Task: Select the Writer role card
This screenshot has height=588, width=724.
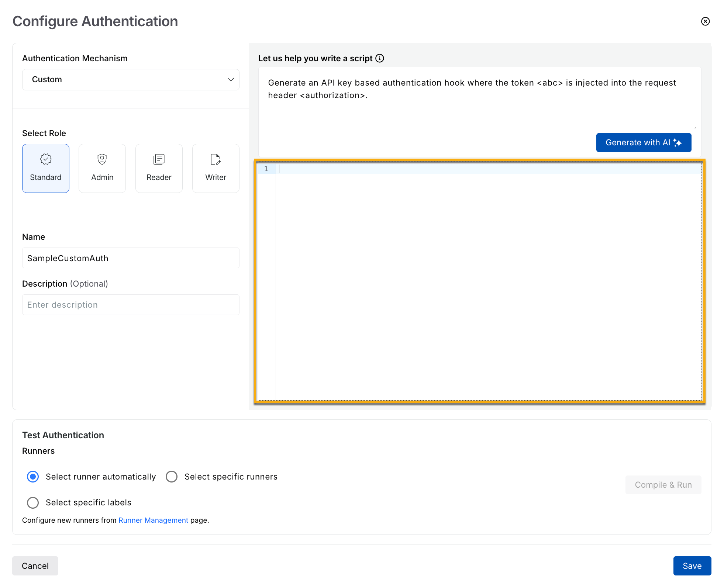Action: coord(216,168)
